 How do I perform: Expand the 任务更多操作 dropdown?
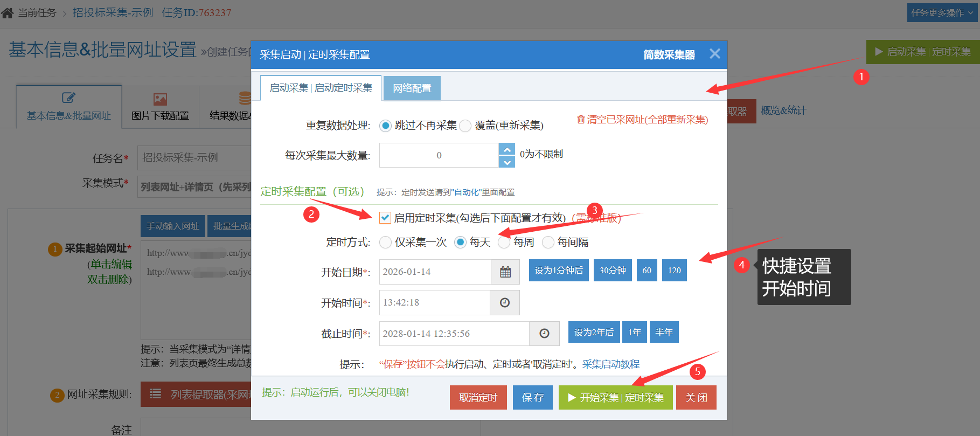[942, 13]
